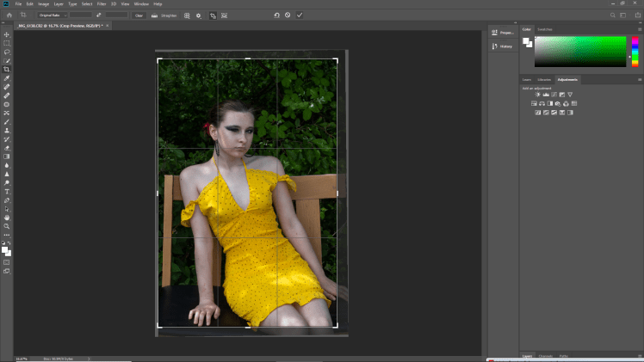Open crop overlay grid options

click(187, 15)
